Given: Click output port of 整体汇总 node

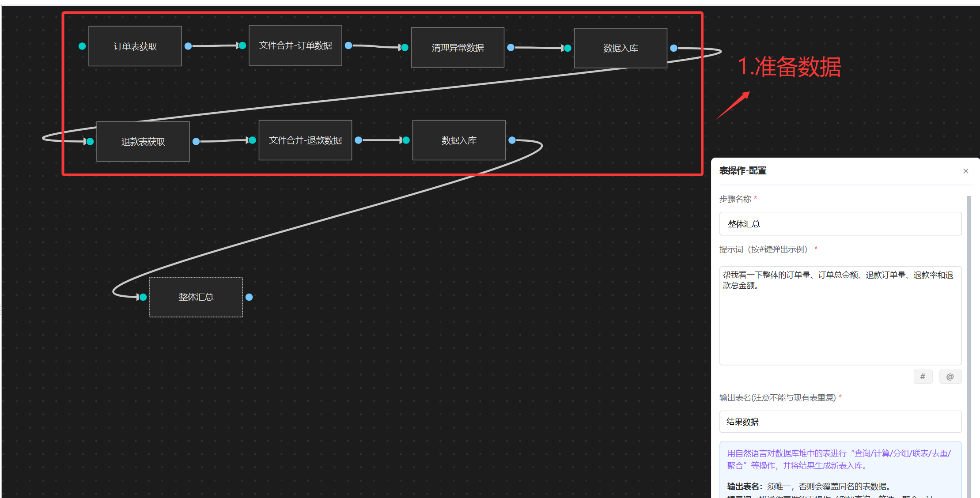Looking at the screenshot, I should [x=249, y=297].
